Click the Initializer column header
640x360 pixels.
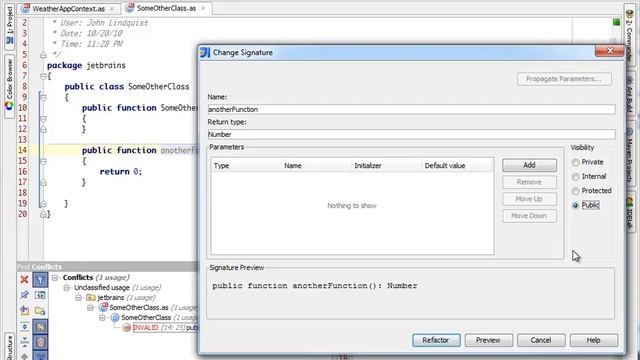[x=386, y=166]
